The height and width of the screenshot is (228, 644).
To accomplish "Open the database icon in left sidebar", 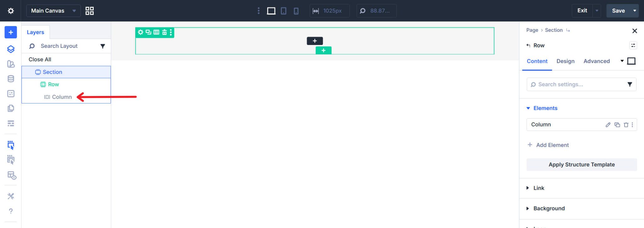I will [11, 79].
